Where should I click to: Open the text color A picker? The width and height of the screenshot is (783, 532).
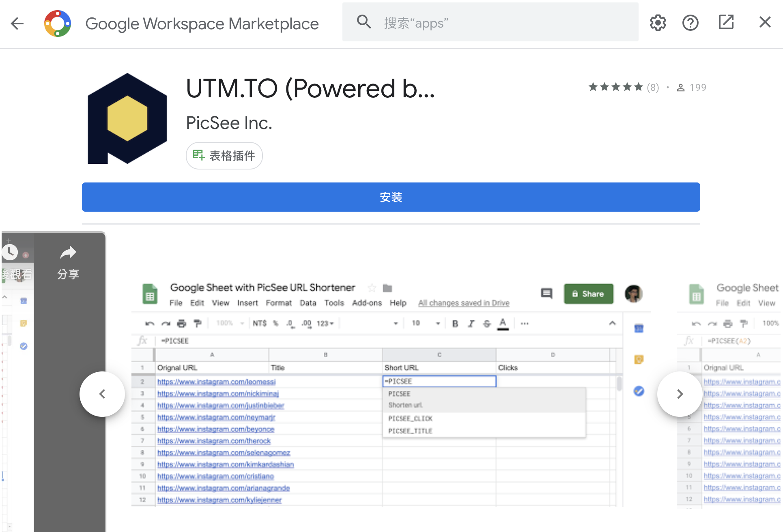coord(503,324)
